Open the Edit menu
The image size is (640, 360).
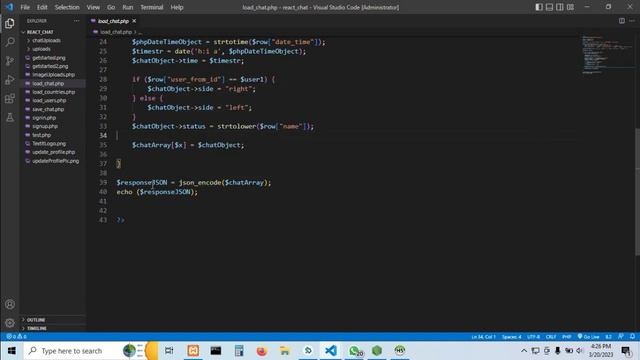tap(42, 7)
